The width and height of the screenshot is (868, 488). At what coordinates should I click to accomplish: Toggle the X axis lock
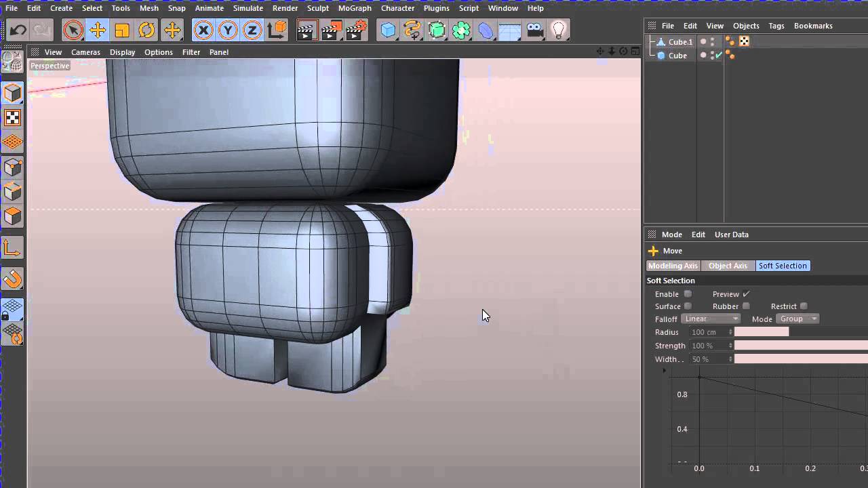point(203,30)
